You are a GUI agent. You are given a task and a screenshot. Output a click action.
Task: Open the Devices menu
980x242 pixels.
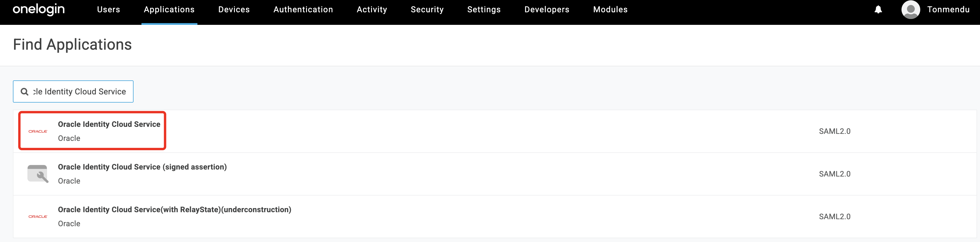coord(234,9)
